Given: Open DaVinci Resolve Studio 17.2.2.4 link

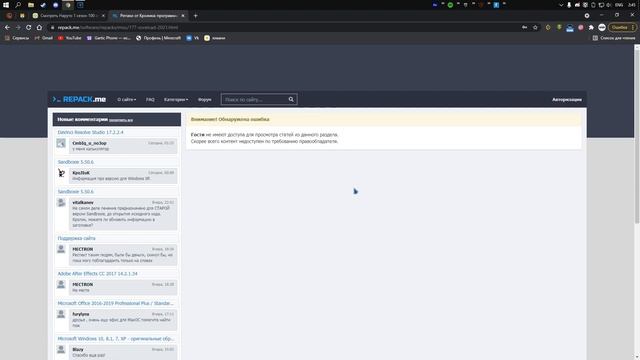Looking at the screenshot, I should (x=90, y=132).
